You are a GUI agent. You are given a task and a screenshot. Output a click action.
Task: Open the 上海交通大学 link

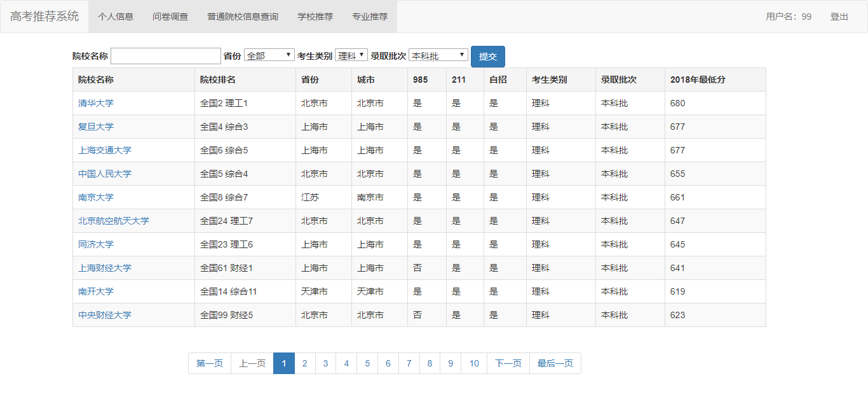(105, 150)
